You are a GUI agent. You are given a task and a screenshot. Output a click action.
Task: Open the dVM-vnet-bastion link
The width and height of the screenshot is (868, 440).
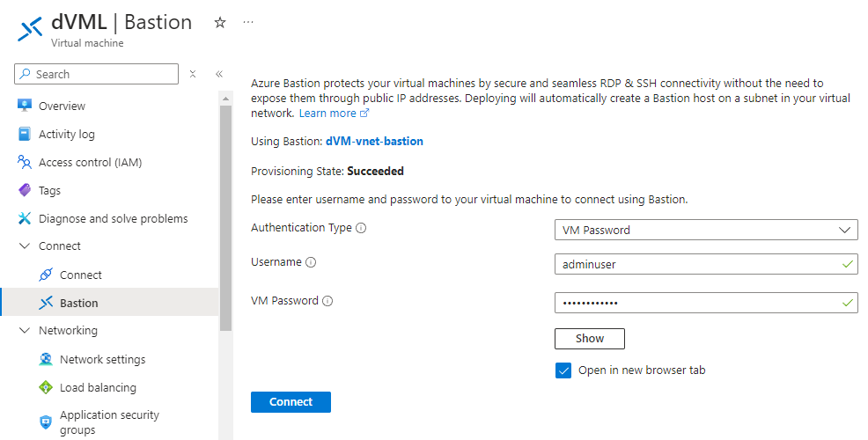[374, 141]
